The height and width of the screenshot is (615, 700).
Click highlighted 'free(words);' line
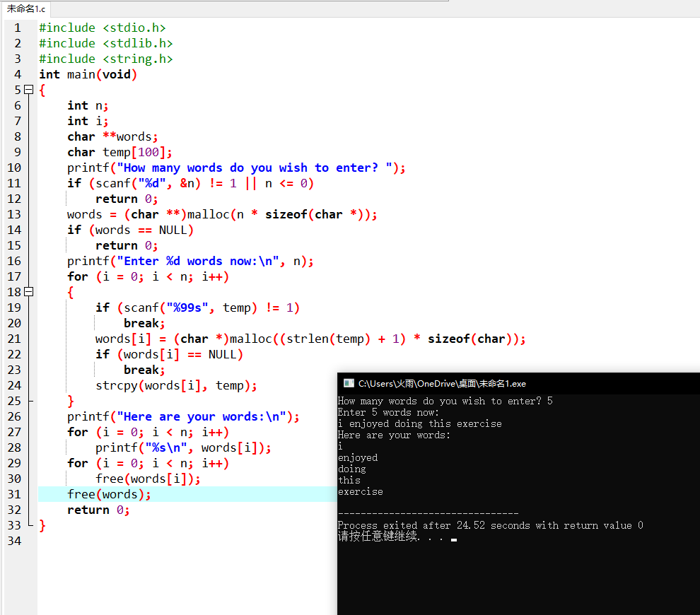point(109,495)
